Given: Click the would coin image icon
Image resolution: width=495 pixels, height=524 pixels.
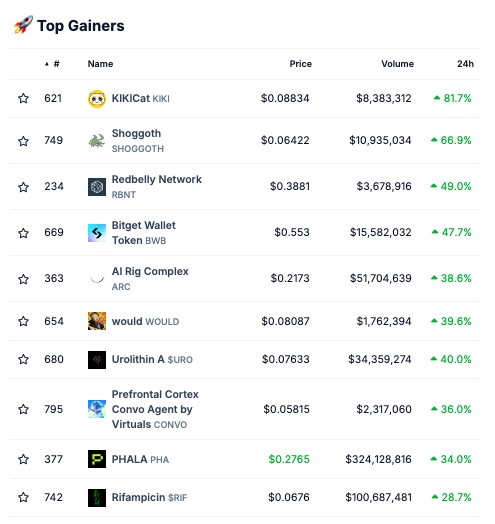Looking at the screenshot, I should click(97, 321).
